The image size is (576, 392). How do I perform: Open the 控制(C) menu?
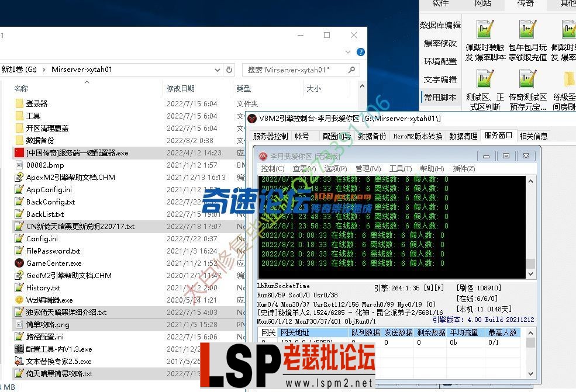(272, 168)
